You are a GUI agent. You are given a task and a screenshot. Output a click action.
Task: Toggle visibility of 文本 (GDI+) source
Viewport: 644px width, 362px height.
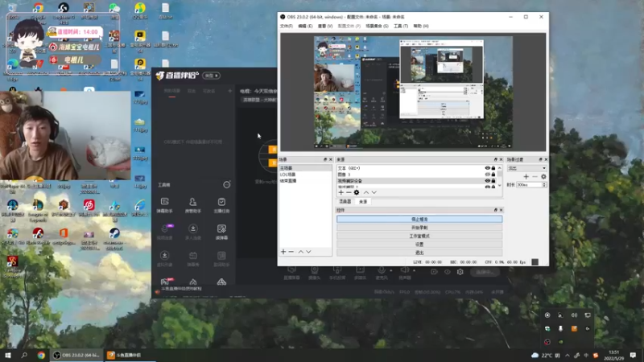pos(487,168)
